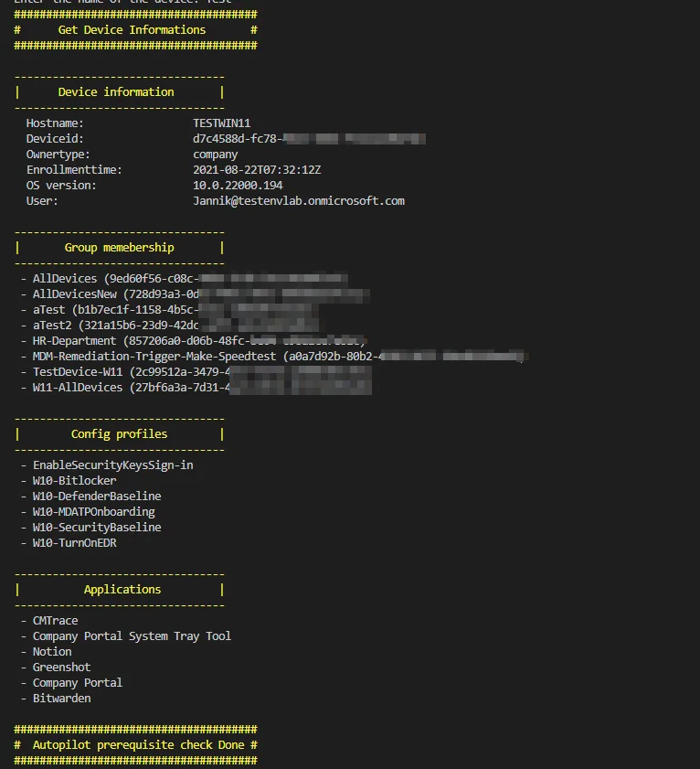700x769 pixels.
Task: Click the 'Config profiles' section title
Action: point(119,434)
